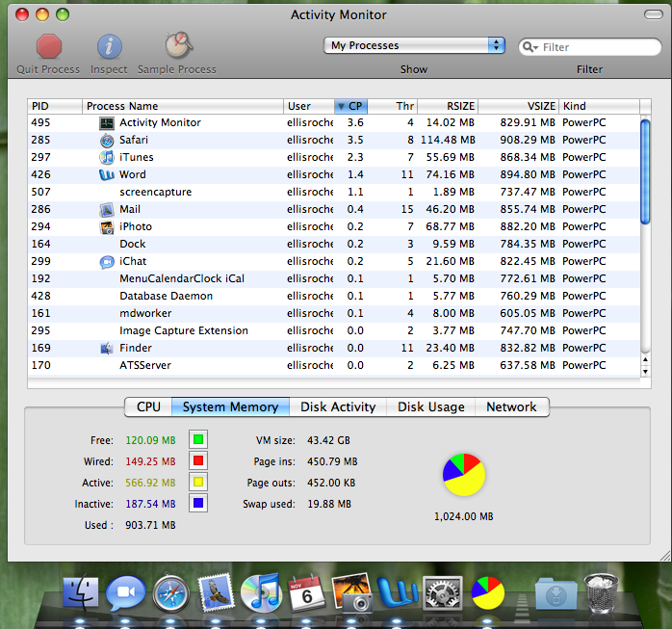The width and height of the screenshot is (672, 629).
Task: Select the ATSServer process row
Action: coord(334,366)
